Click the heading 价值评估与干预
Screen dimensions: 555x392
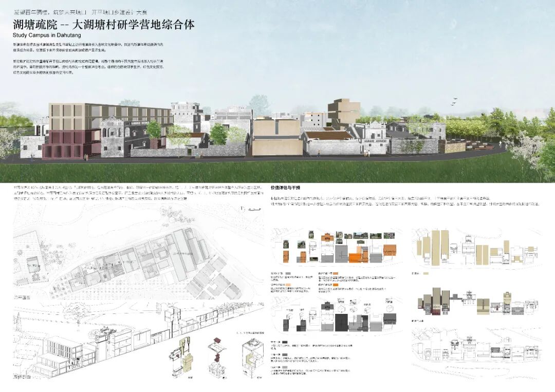click(285, 188)
